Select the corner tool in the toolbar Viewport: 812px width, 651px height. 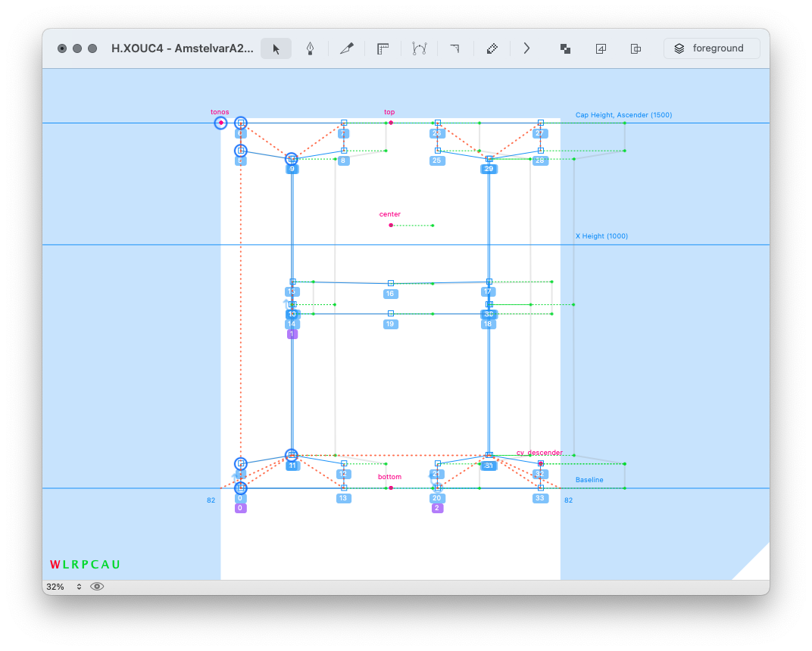click(x=454, y=48)
